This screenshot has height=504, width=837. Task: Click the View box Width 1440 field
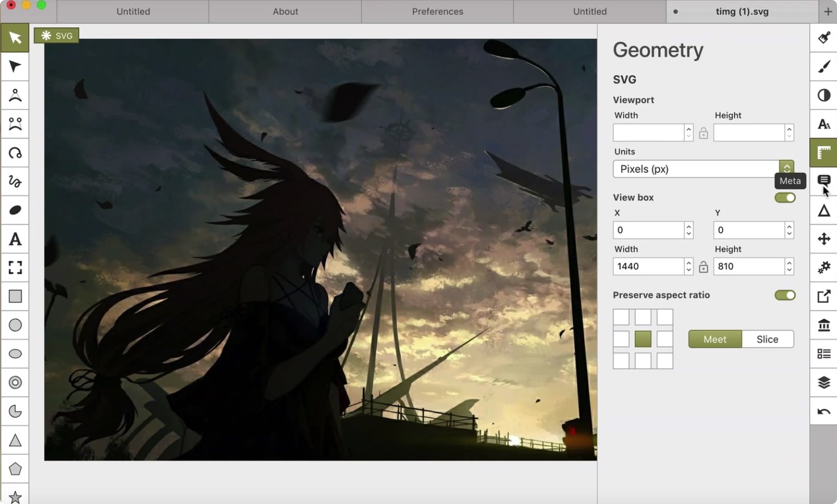[648, 267]
